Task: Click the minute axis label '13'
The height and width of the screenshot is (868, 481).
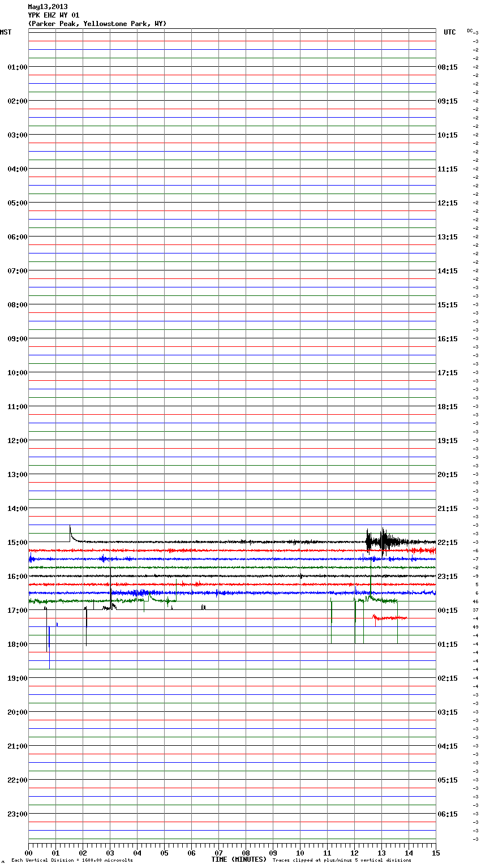Action: pos(381,853)
